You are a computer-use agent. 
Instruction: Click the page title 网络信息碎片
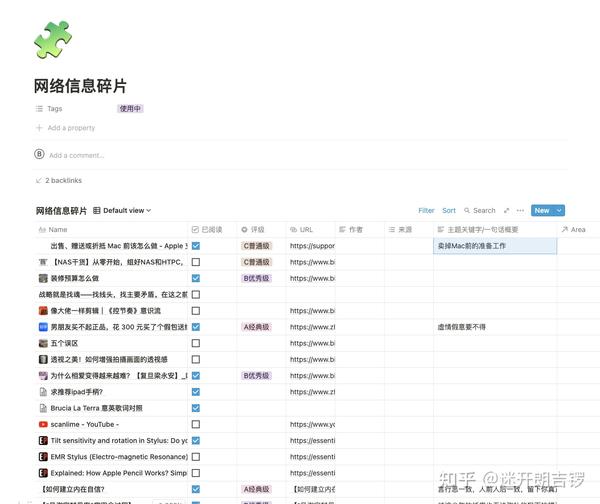point(80,86)
